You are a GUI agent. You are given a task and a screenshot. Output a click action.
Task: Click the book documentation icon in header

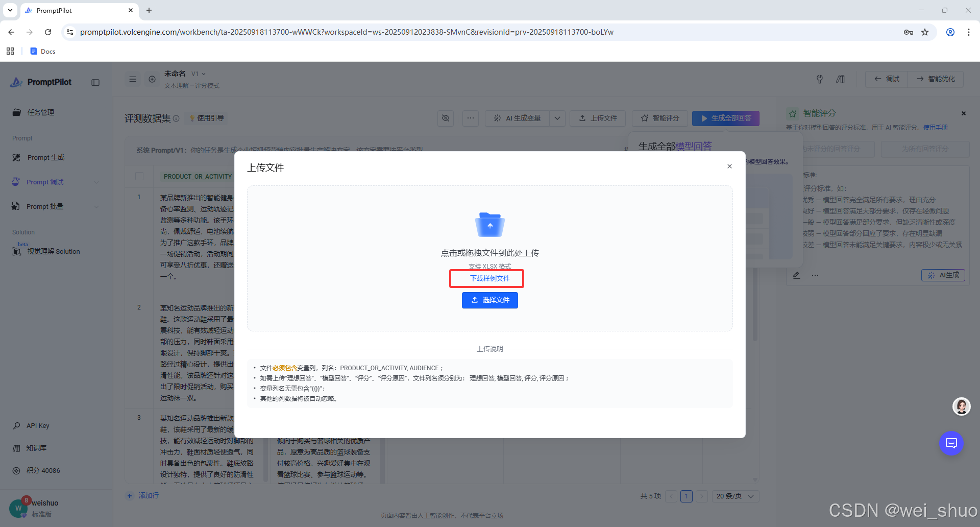click(x=840, y=79)
